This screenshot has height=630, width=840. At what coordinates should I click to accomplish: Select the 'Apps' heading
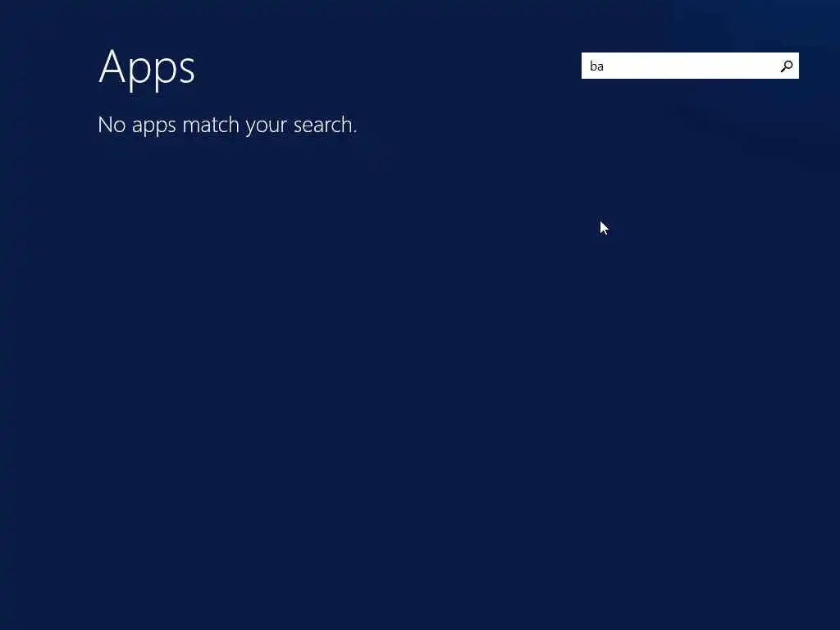pos(147,68)
